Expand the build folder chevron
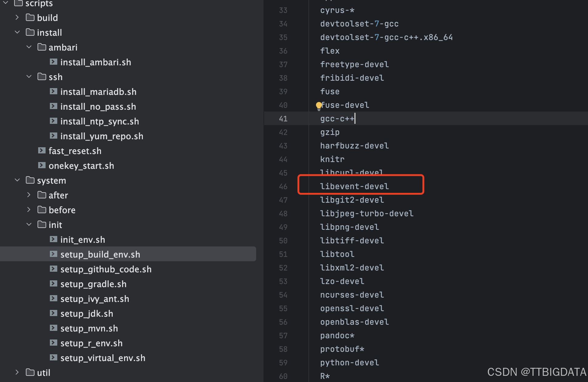588x382 pixels. click(x=17, y=18)
